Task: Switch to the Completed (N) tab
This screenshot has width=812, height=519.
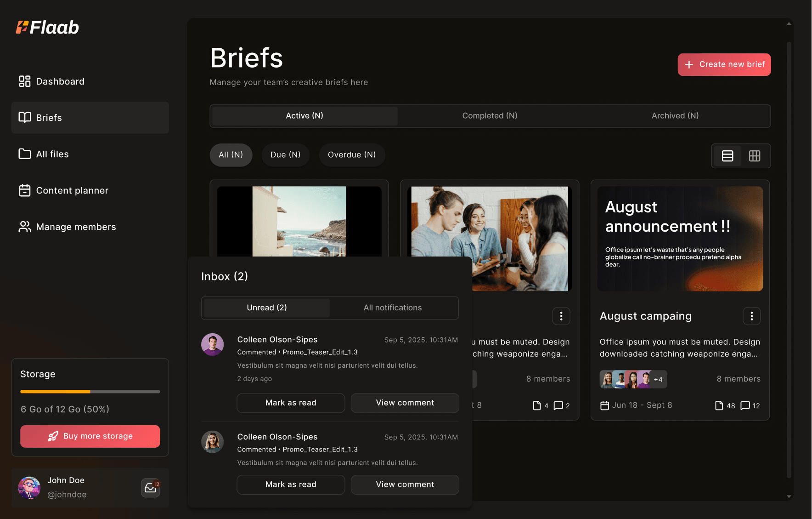Action: click(x=490, y=116)
